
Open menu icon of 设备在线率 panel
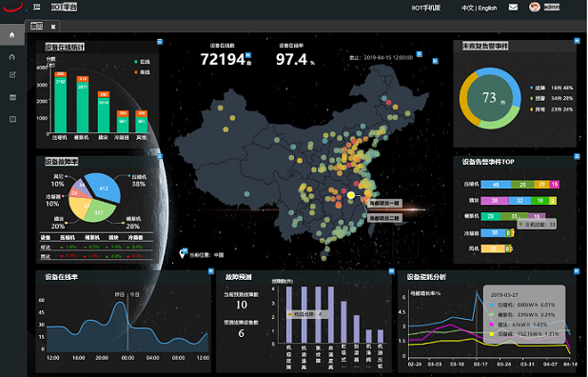(211, 270)
